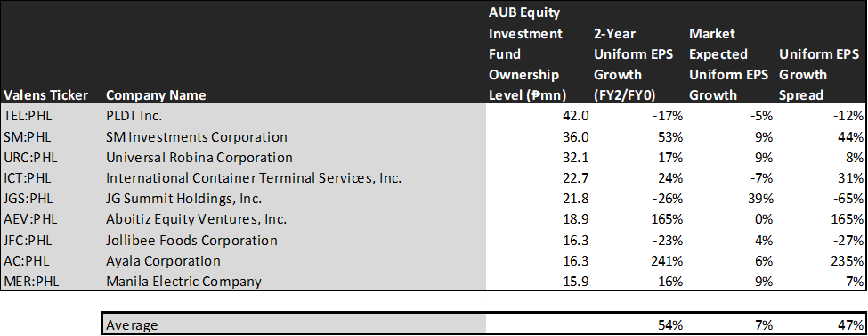Click the PLDT Inc. company name
Screen dimensions: 868x336
[133, 116]
